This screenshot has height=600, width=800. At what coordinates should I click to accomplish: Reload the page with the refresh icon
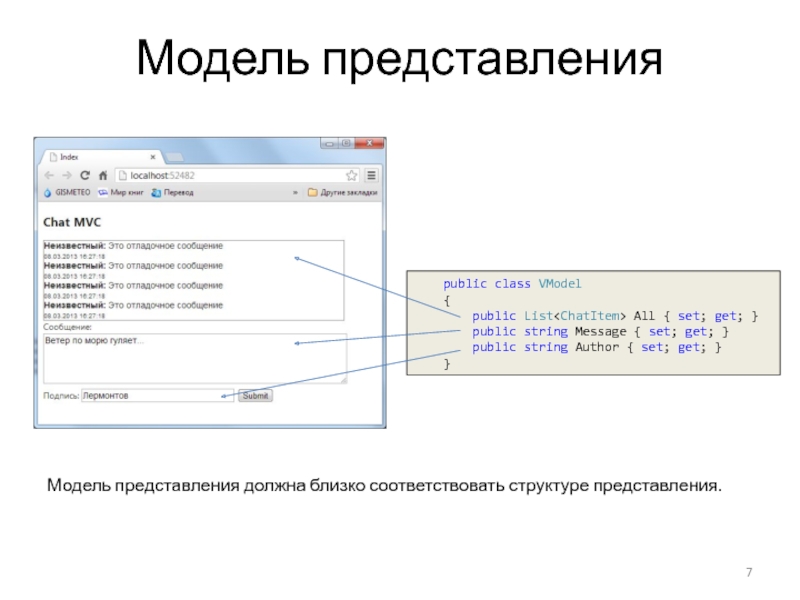pos(84,175)
